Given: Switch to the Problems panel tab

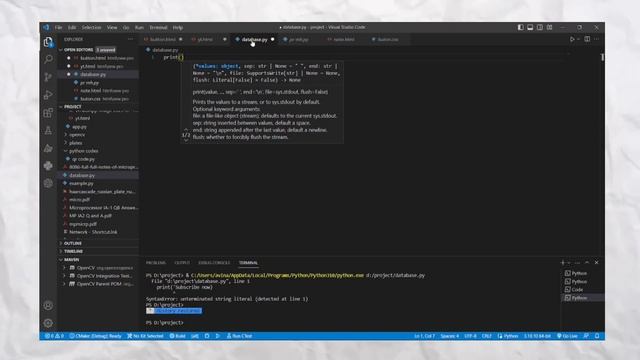Looking at the screenshot, I should (x=156, y=263).
